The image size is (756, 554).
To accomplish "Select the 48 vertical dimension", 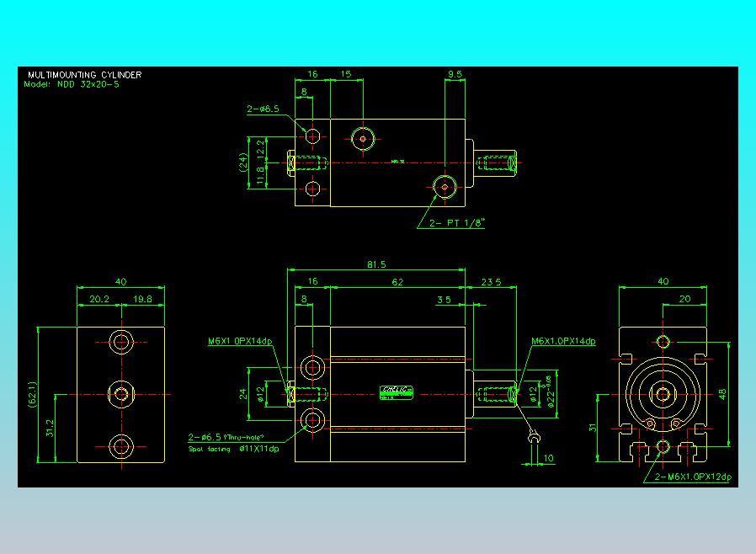I will tap(722, 394).
